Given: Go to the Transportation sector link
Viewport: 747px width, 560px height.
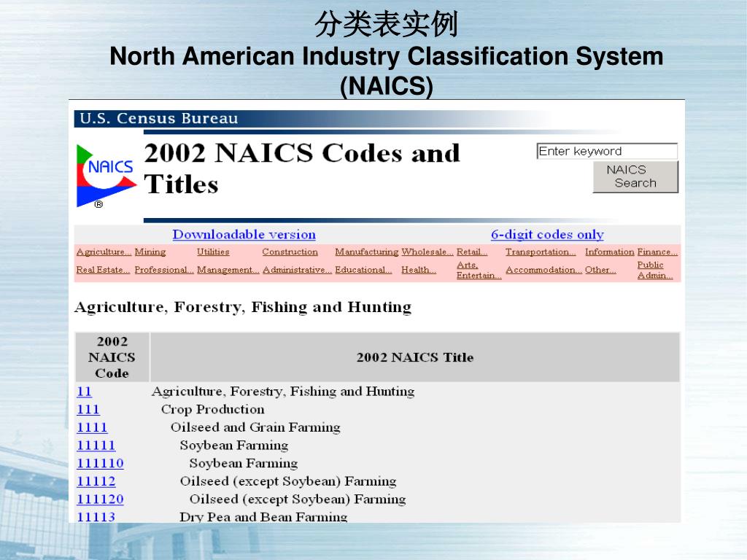Looking at the screenshot, I should (x=541, y=252).
